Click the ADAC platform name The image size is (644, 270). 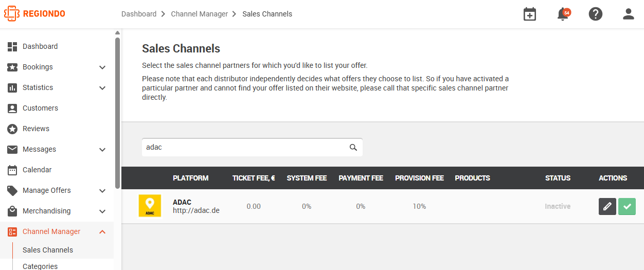(x=182, y=202)
